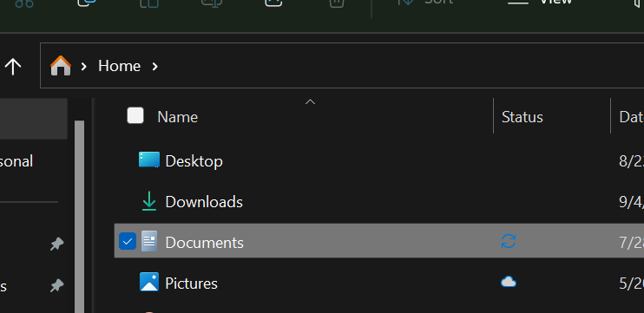This screenshot has width=644, height=313.
Task: Uncheck the Documents row checkbox
Action: [x=128, y=241]
